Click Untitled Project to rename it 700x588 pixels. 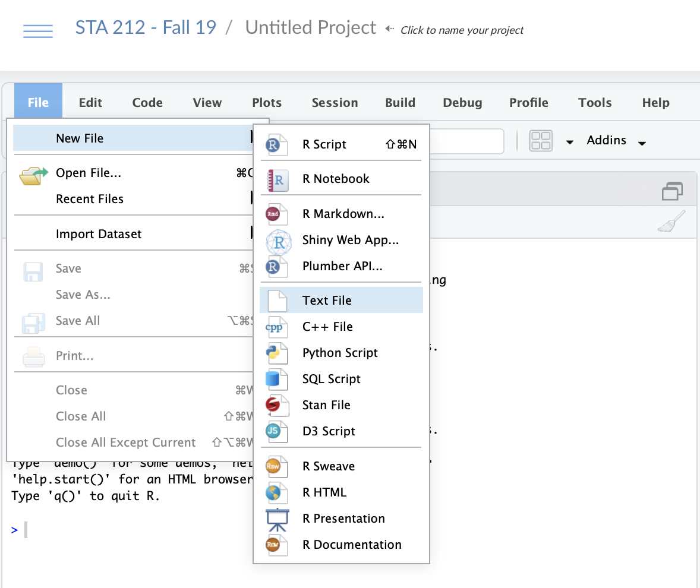(x=311, y=28)
